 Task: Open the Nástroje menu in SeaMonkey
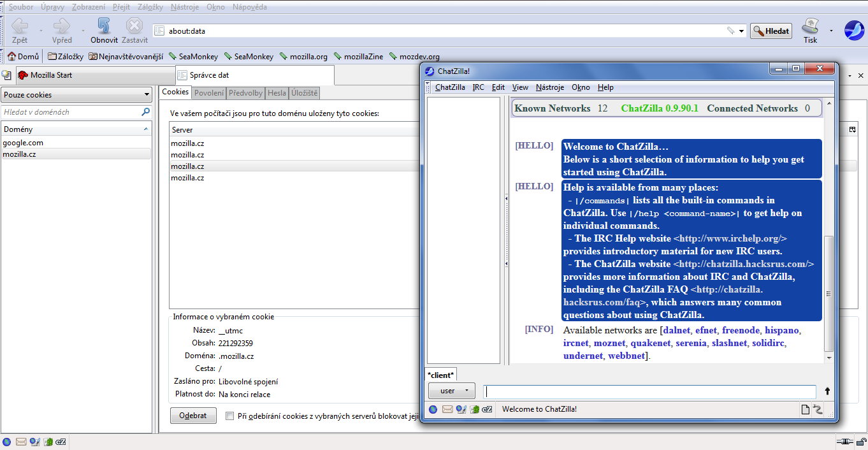(x=185, y=7)
